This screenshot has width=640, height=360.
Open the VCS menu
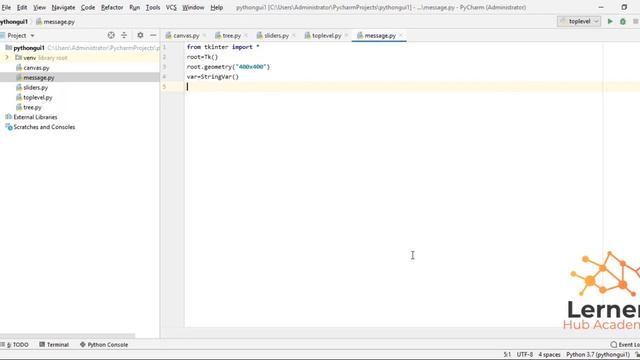171,7
